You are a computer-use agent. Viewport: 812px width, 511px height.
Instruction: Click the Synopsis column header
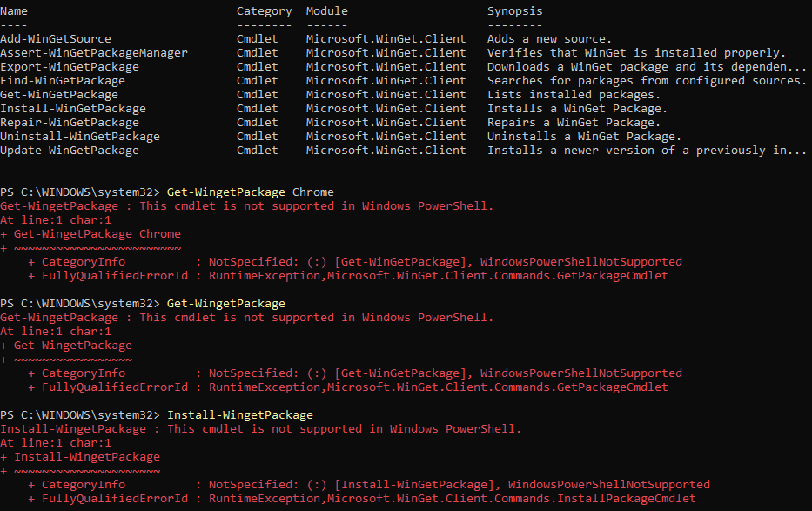pos(514,10)
